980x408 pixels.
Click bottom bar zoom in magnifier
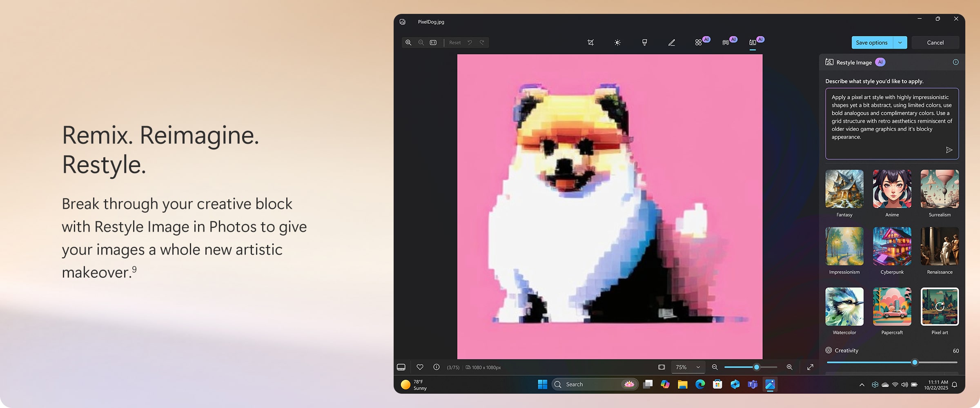coord(789,367)
